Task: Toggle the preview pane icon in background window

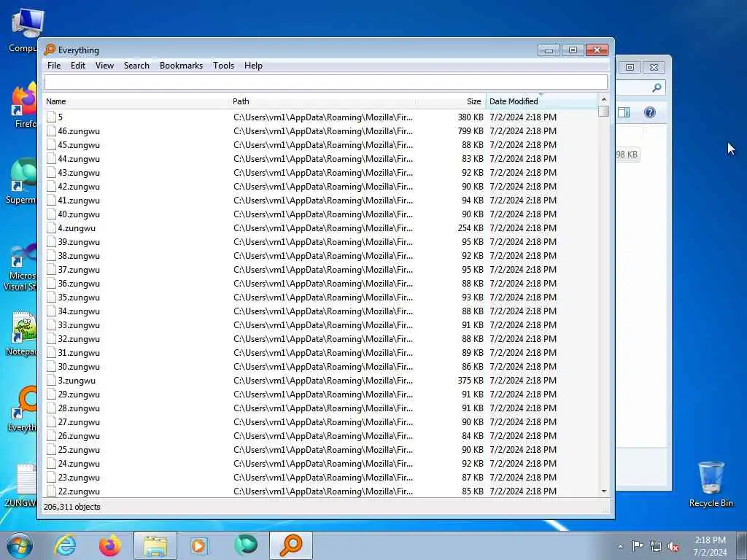Action: (624, 112)
